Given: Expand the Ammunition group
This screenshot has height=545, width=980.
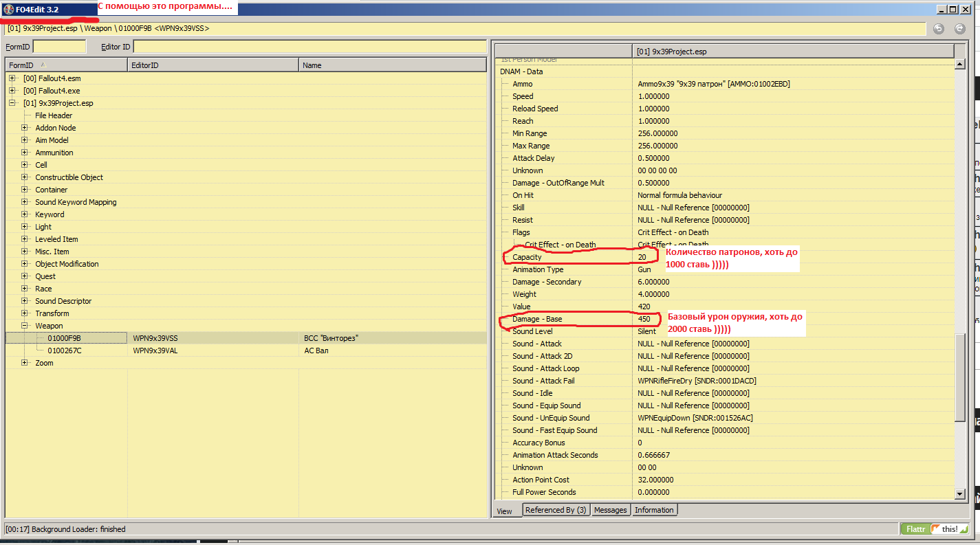Looking at the screenshot, I should point(25,153).
